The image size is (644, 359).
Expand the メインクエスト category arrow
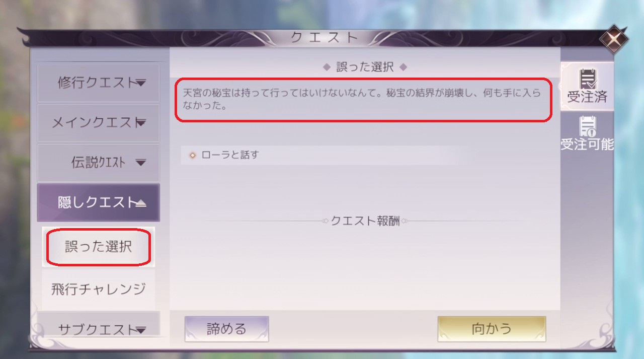141,122
